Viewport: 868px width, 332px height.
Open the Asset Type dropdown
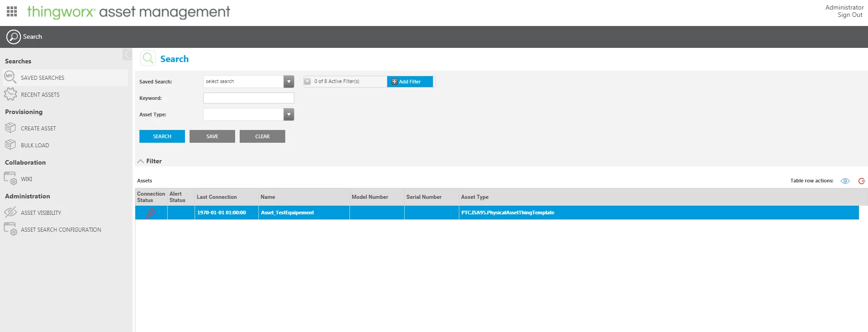click(x=289, y=114)
